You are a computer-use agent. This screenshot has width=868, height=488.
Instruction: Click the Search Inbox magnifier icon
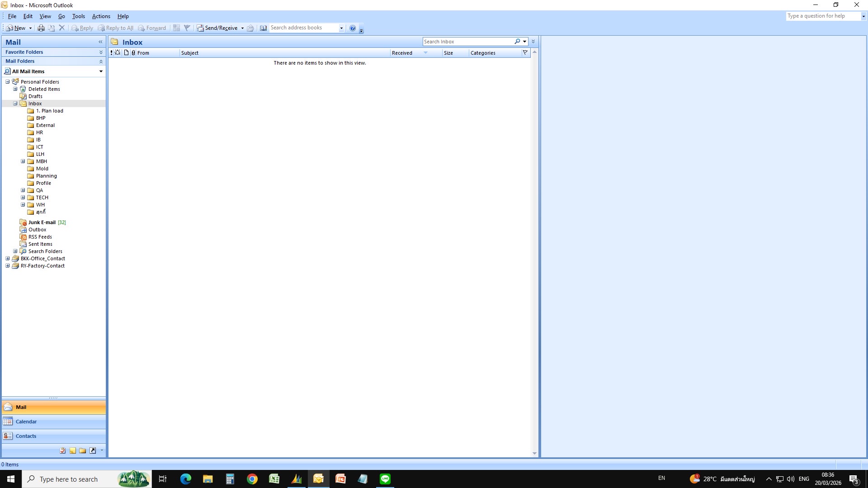click(517, 42)
